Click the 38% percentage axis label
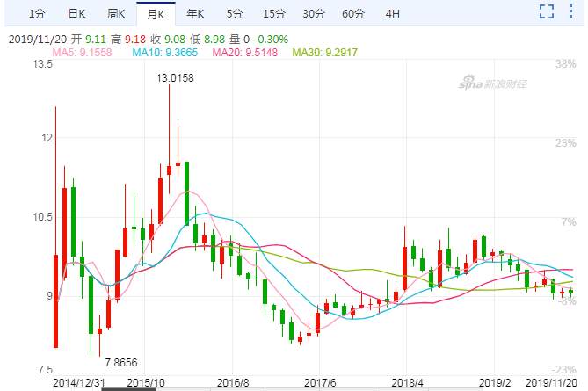Viewport: 588px width, 391px height. click(x=566, y=64)
